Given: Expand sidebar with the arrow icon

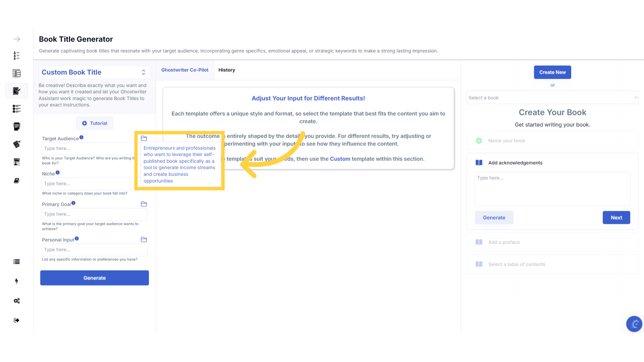Looking at the screenshot, I should 17,39.
